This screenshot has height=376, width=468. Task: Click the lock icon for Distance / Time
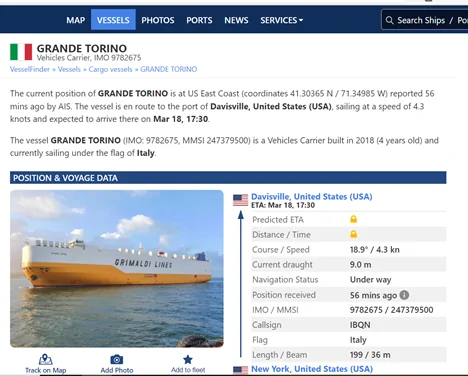tap(354, 234)
